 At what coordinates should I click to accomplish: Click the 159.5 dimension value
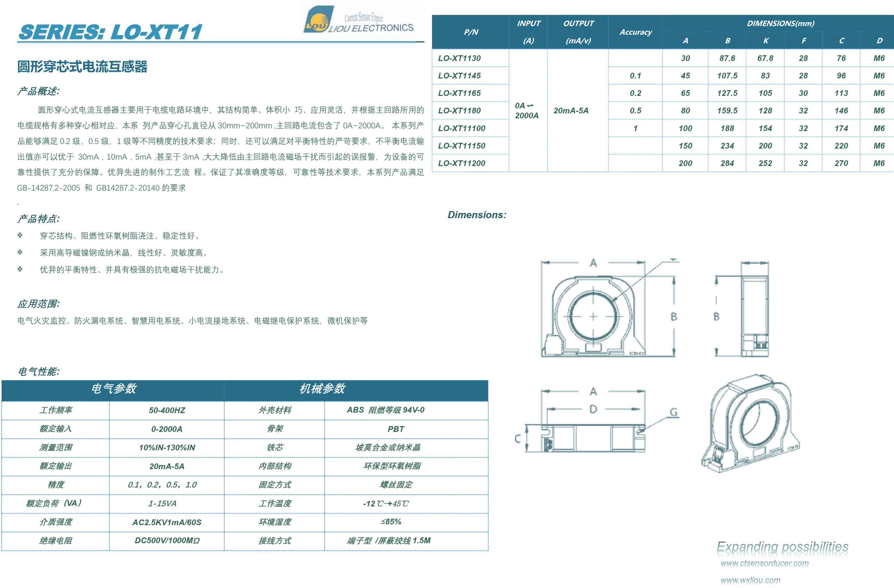(727, 111)
